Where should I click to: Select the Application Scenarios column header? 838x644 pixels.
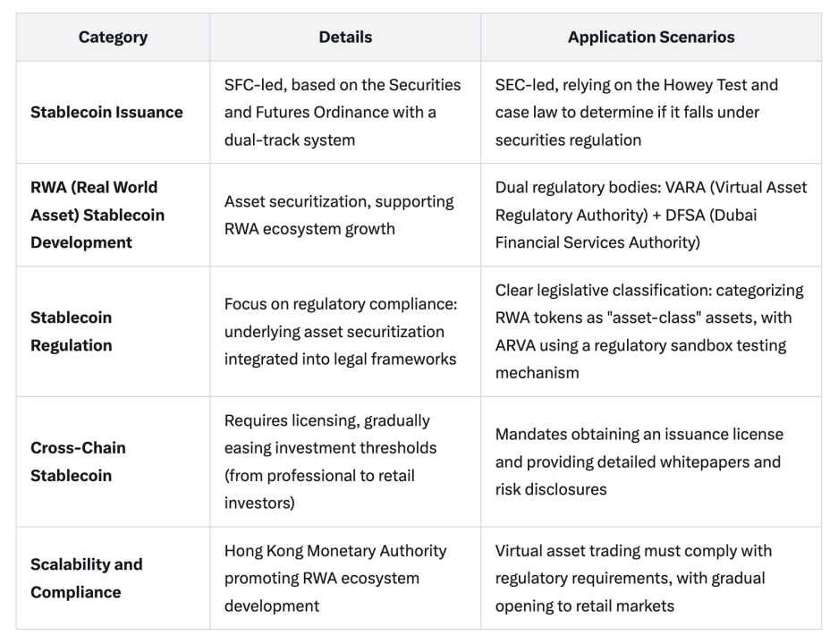coord(650,38)
